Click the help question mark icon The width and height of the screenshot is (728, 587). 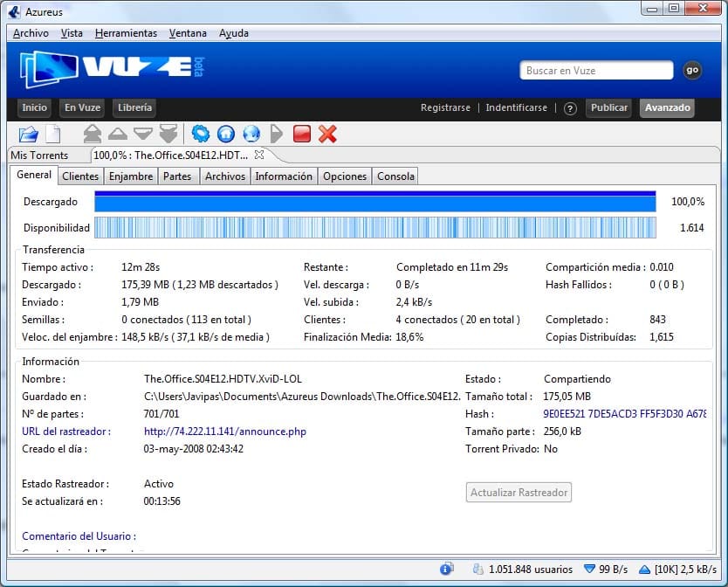[x=570, y=108]
